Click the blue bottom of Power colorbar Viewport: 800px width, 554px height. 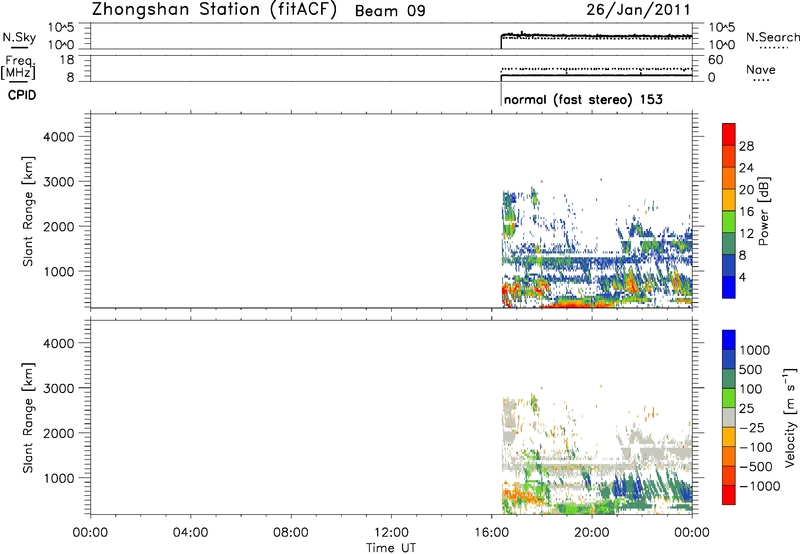[729, 287]
